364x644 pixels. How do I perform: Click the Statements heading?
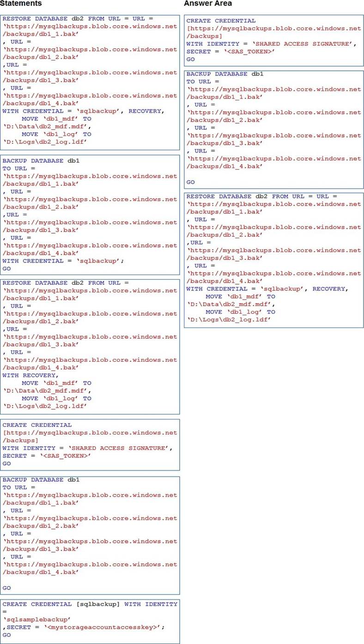click(x=21, y=4)
